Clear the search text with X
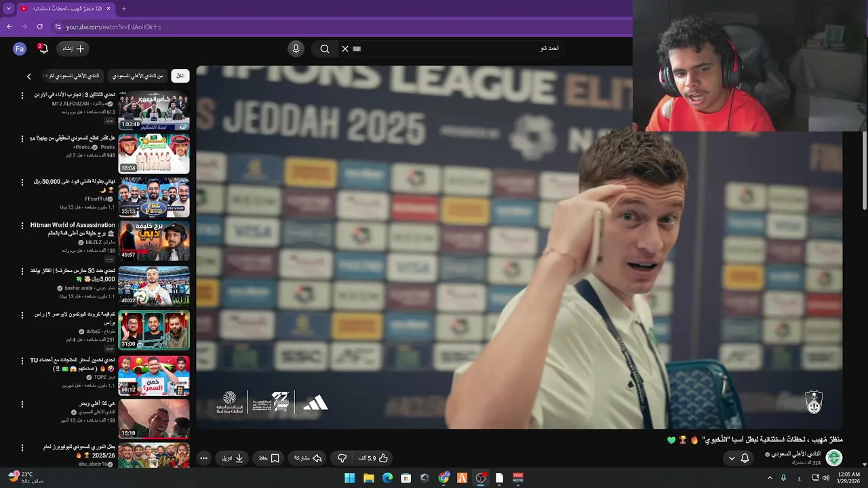 345,49
